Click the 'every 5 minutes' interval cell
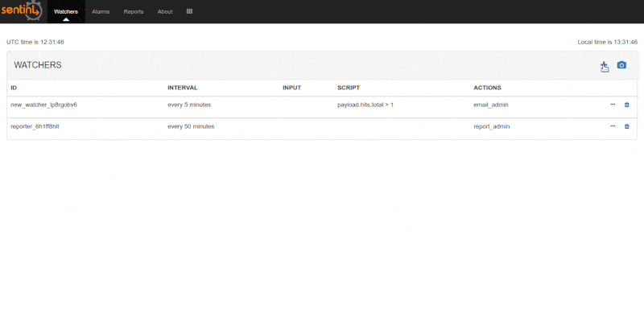Viewport: 644px width, 313px height. pos(189,105)
